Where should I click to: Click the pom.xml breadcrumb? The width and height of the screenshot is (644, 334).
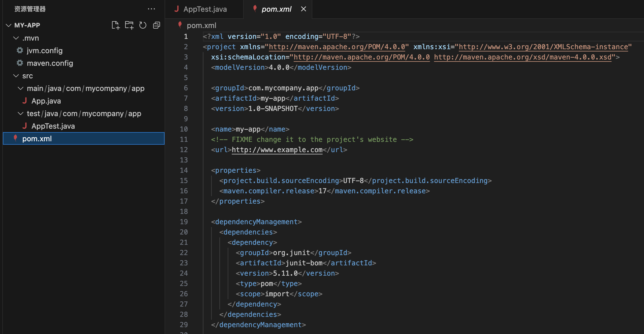(201, 25)
